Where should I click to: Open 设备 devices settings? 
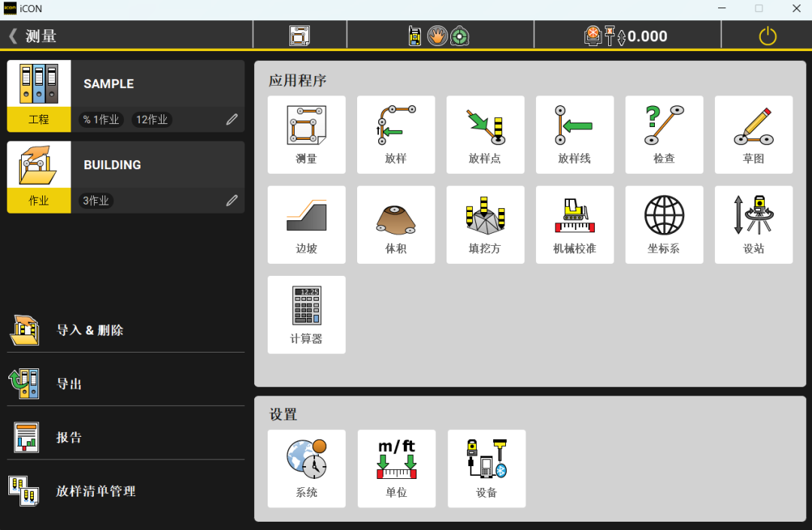pos(486,468)
